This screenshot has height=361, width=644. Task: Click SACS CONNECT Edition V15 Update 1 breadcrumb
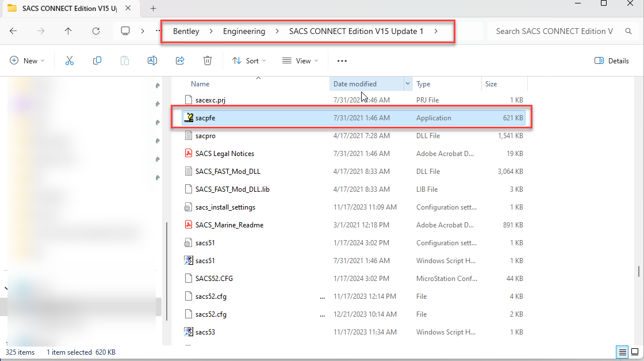click(356, 31)
